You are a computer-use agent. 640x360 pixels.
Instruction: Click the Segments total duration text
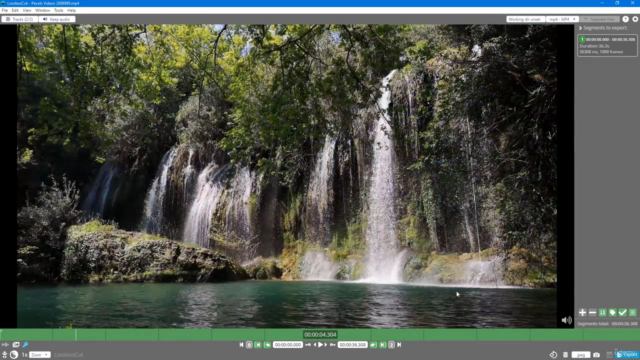(x=607, y=324)
